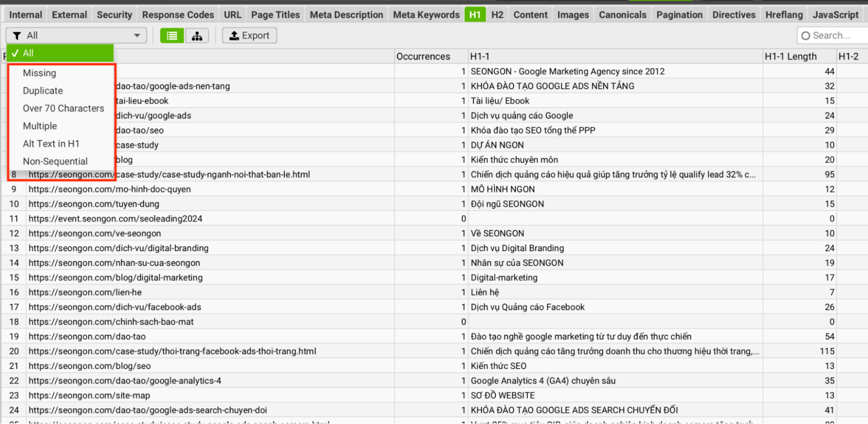The height and width of the screenshot is (424, 868).
Task: Open the Security tab
Action: 114,15
